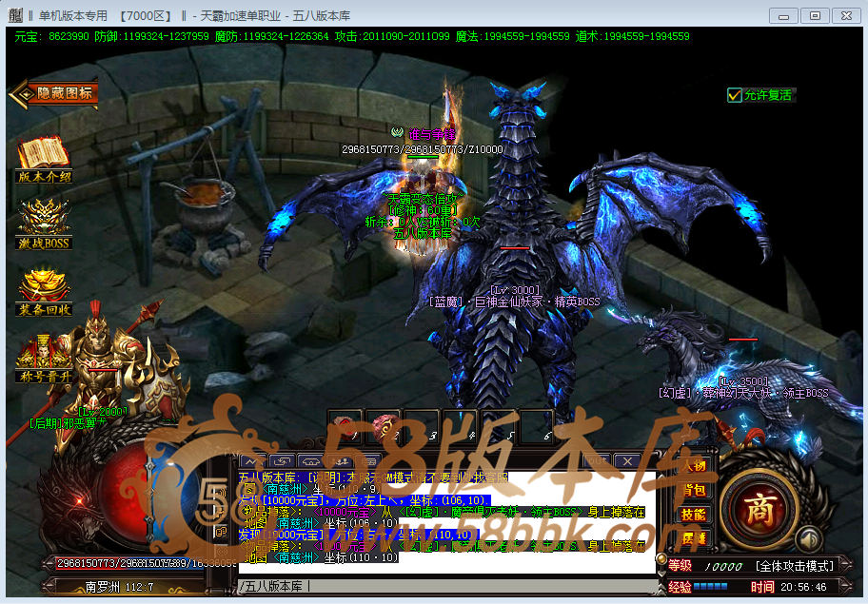This screenshot has height=604, width=868.
Task: Click the 道术:1994559-1994559 stat text
Action: point(633,36)
